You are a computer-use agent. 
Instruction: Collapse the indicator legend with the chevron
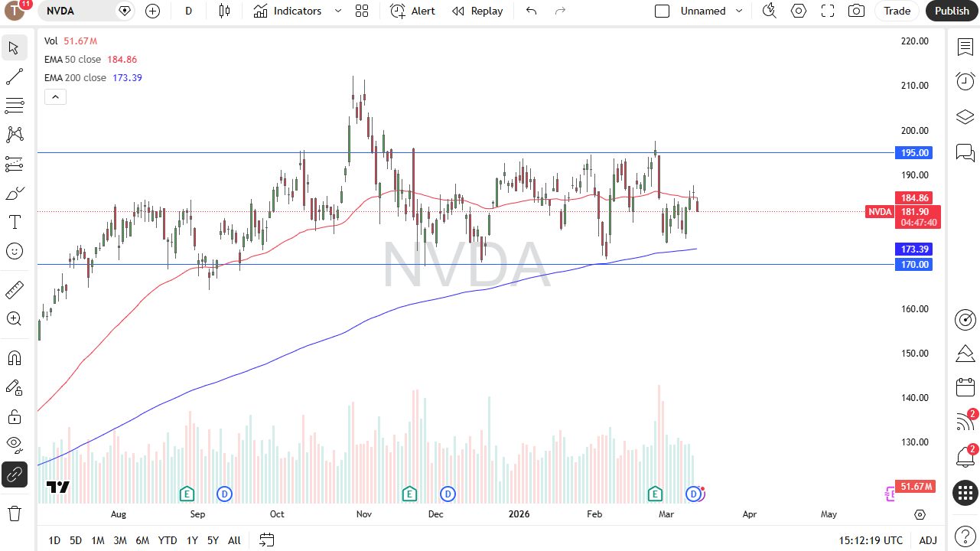click(55, 96)
